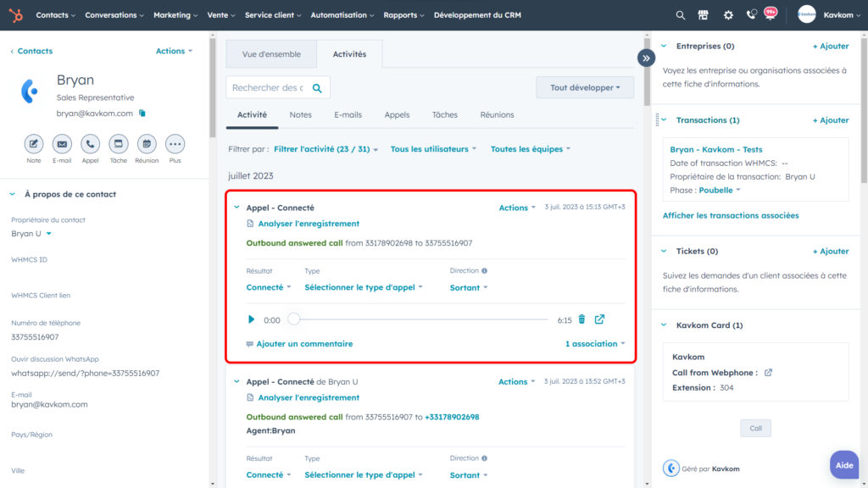
Task: Delete the call recording via trash icon
Action: click(581, 320)
